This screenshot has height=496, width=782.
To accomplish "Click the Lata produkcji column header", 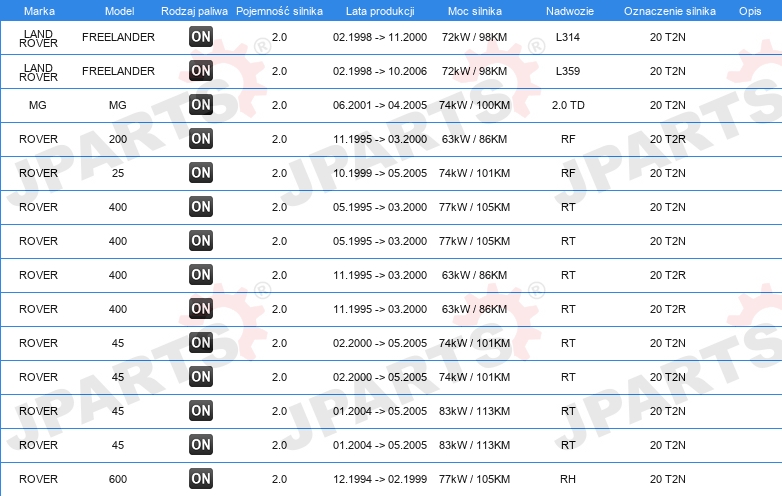I will [380, 11].
